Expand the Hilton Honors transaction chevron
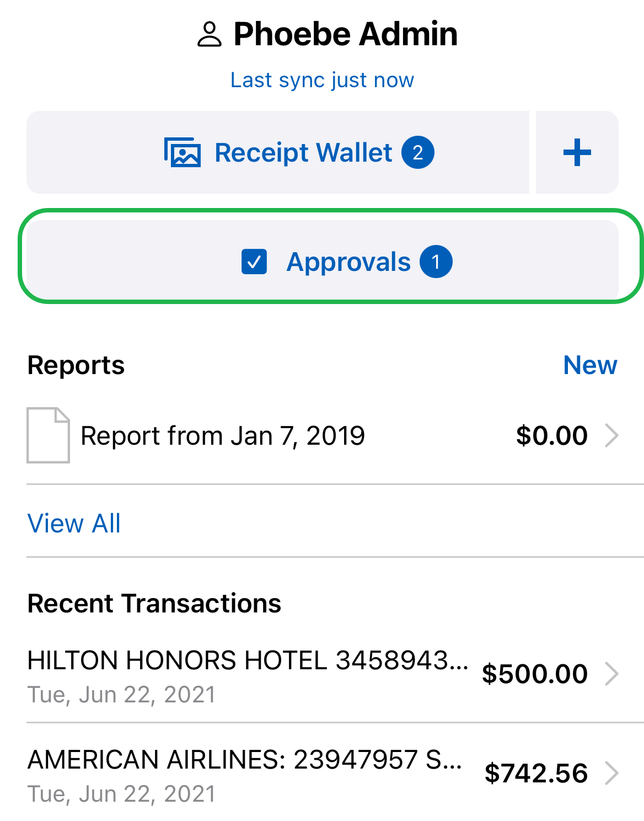Image resolution: width=644 pixels, height=821 pixels. (611, 674)
